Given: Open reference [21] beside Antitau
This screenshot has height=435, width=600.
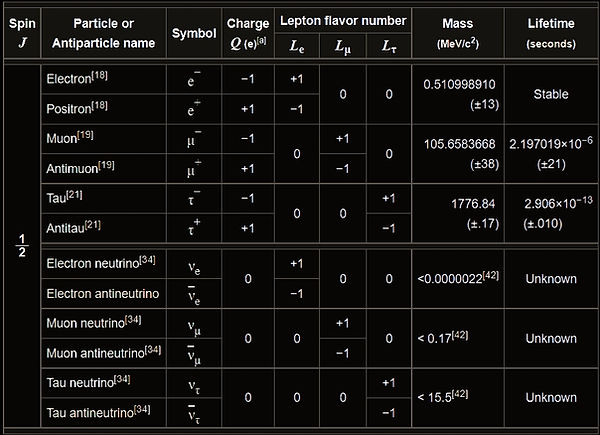Looking at the screenshot, I should [93, 225].
